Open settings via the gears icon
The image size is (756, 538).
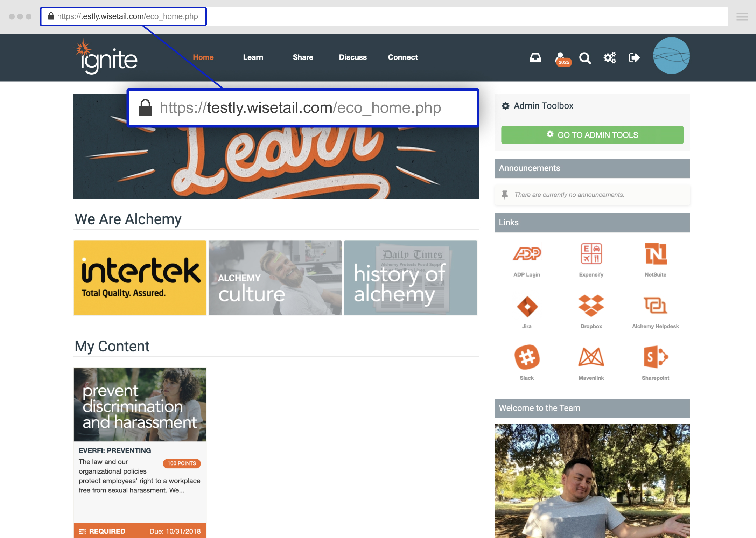[610, 58]
